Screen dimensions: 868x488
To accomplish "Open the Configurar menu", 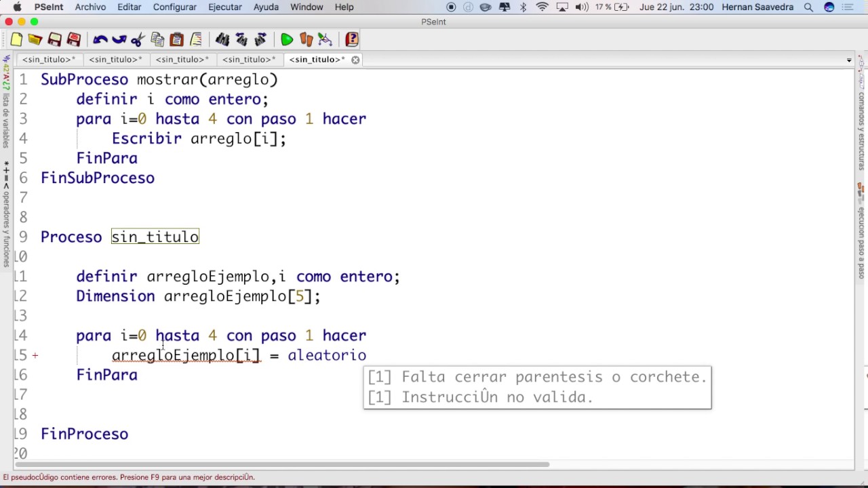I will click(x=174, y=7).
